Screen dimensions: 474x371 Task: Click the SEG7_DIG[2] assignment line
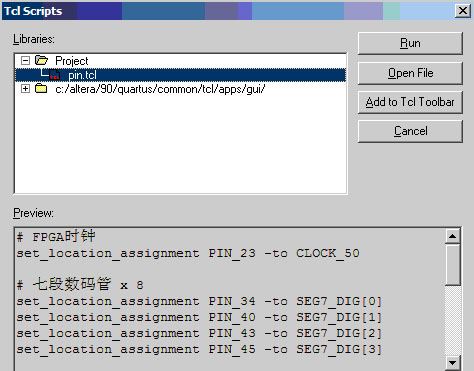[x=199, y=334]
